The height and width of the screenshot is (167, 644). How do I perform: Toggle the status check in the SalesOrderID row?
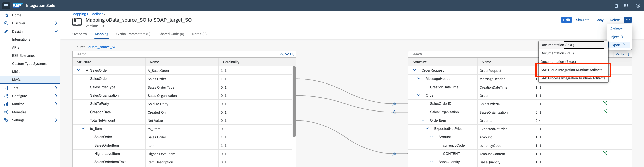[x=605, y=103]
